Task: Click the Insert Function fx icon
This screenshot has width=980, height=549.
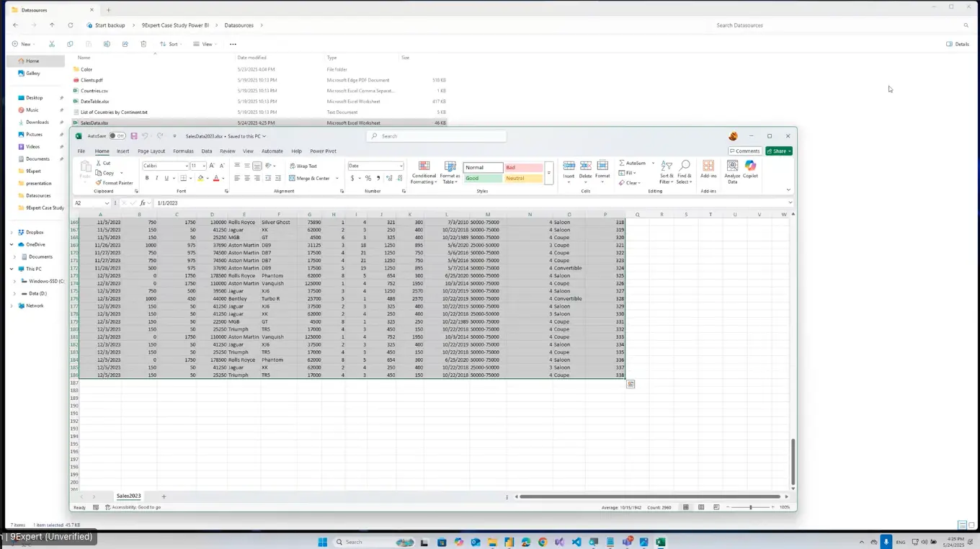Action: [x=143, y=203]
